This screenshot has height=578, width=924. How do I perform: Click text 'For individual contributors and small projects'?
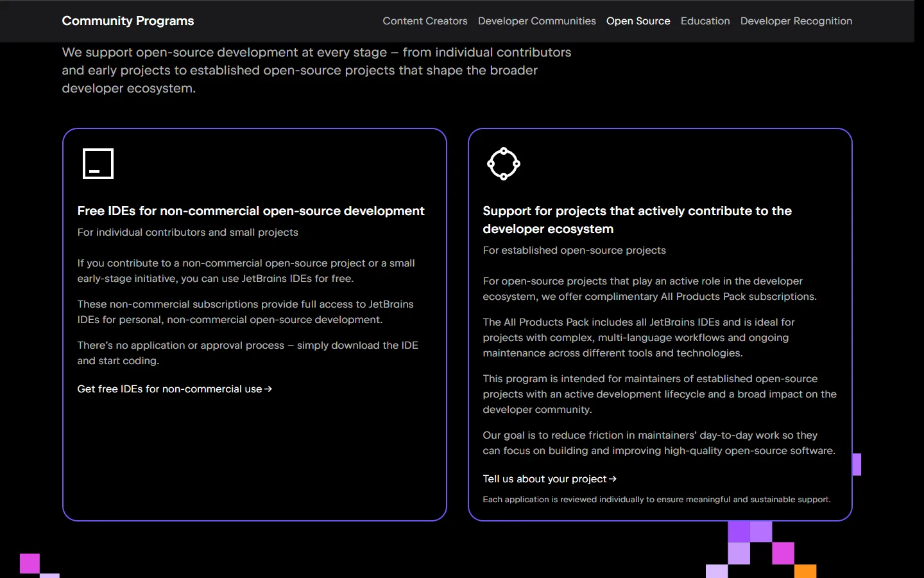coord(187,232)
